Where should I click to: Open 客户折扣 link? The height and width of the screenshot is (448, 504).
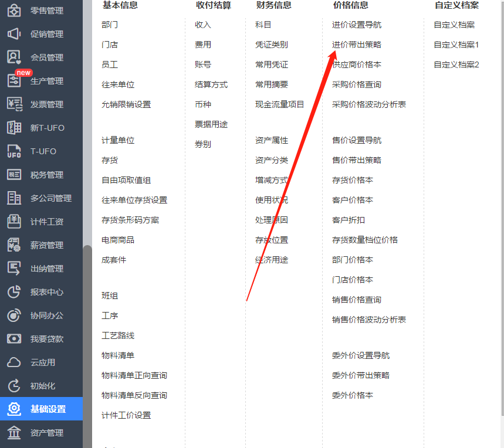(x=349, y=220)
